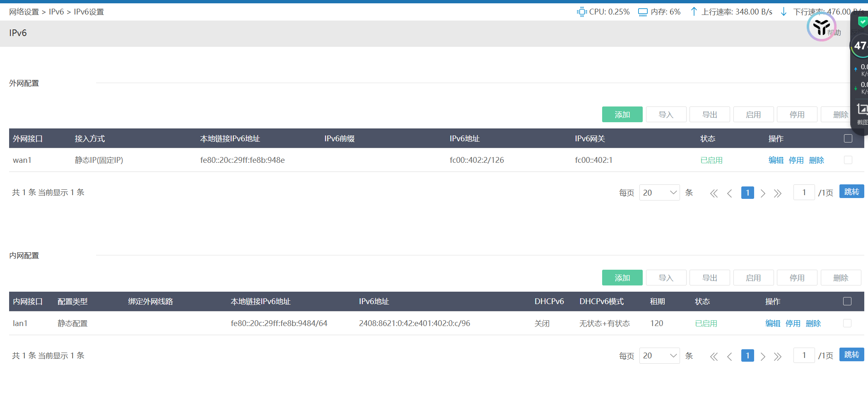Click the upload speed arrow icon

(694, 12)
